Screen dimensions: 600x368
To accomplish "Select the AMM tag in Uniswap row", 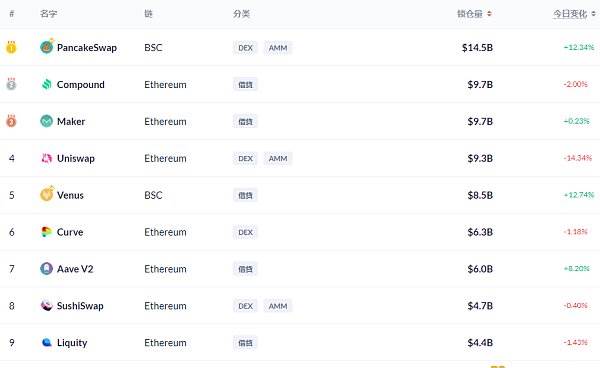I will (x=278, y=158).
